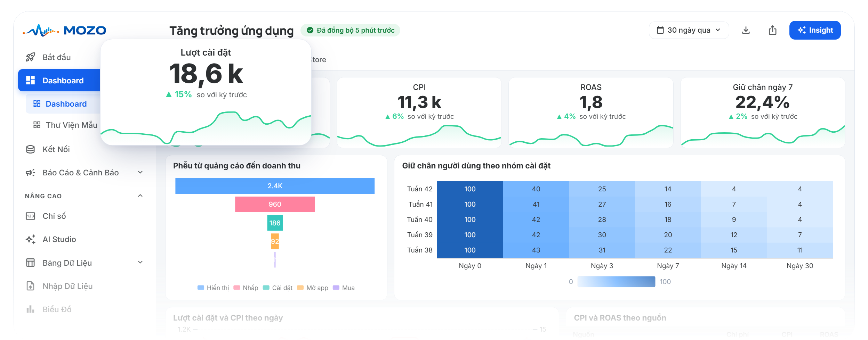Toggle Nhấp legend entry
Screen dimensions: 868x340
tap(246, 288)
